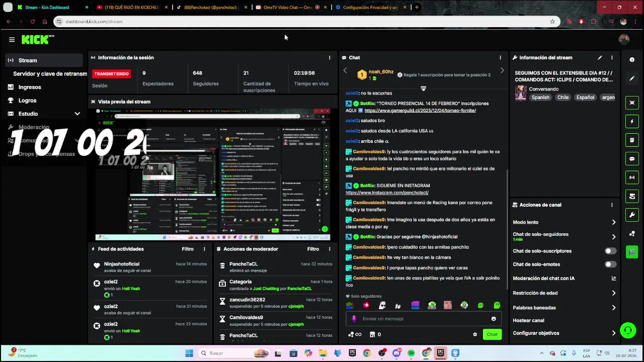Click the channel points infinity icon
The height and width of the screenshot is (362, 644).
(355, 334)
